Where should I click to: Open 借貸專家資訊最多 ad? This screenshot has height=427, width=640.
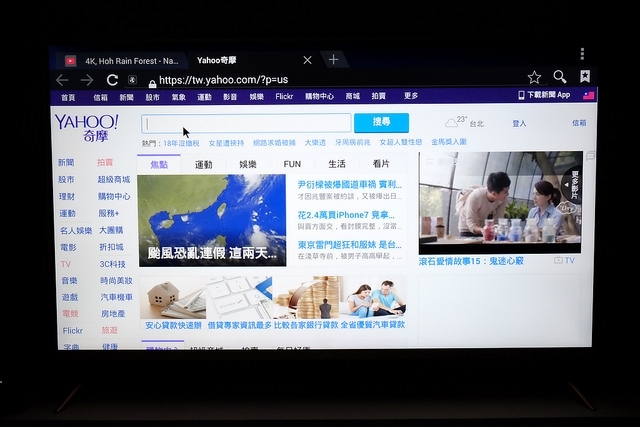(240, 325)
